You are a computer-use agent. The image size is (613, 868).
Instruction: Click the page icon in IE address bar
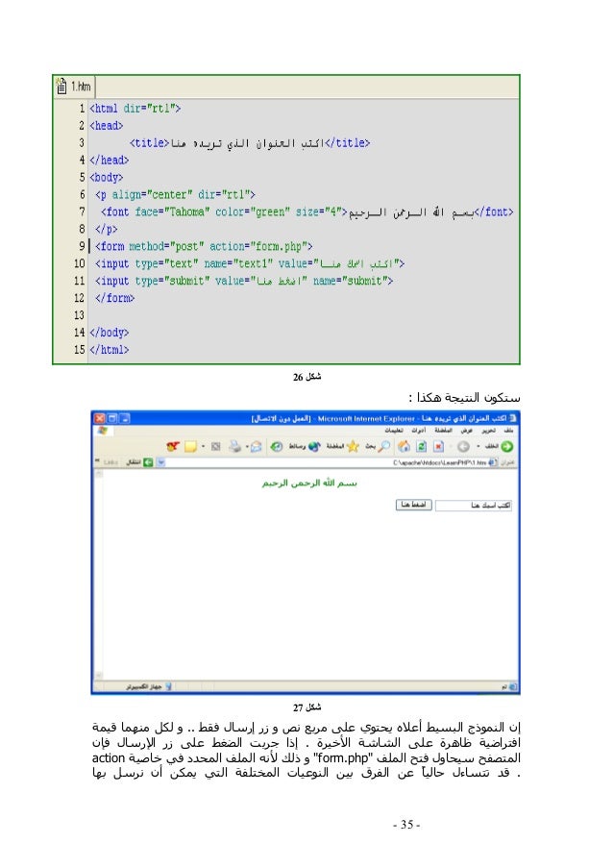tap(493, 461)
